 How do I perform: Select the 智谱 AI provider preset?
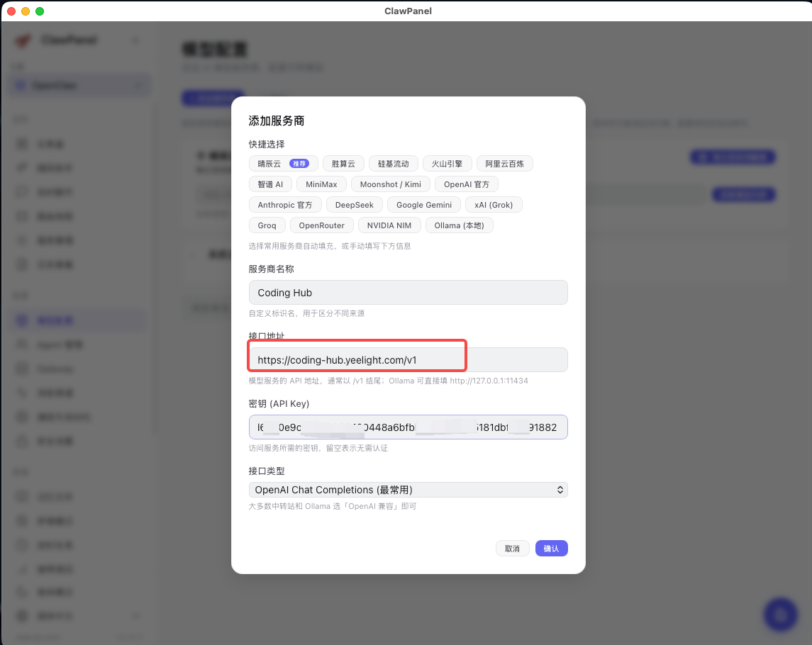pyautogui.click(x=270, y=184)
